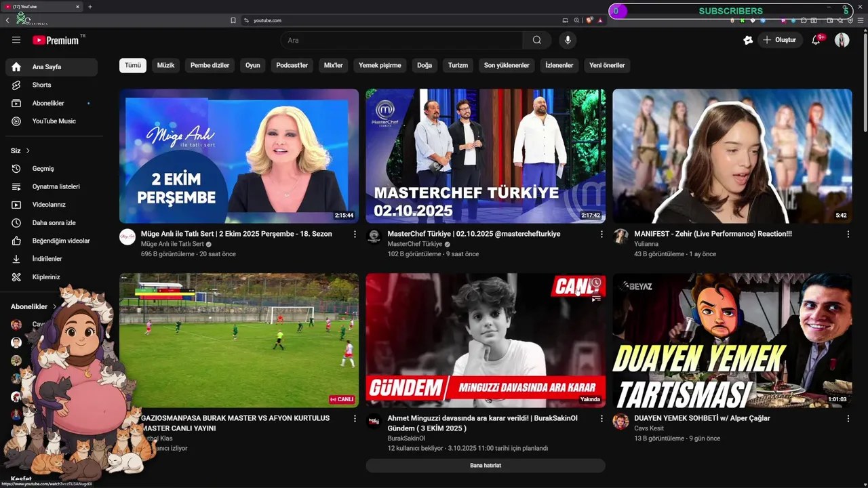Open the MANIFEST Zehir reaction thumbnail
Screen dimensions: 868x488
[x=732, y=156]
